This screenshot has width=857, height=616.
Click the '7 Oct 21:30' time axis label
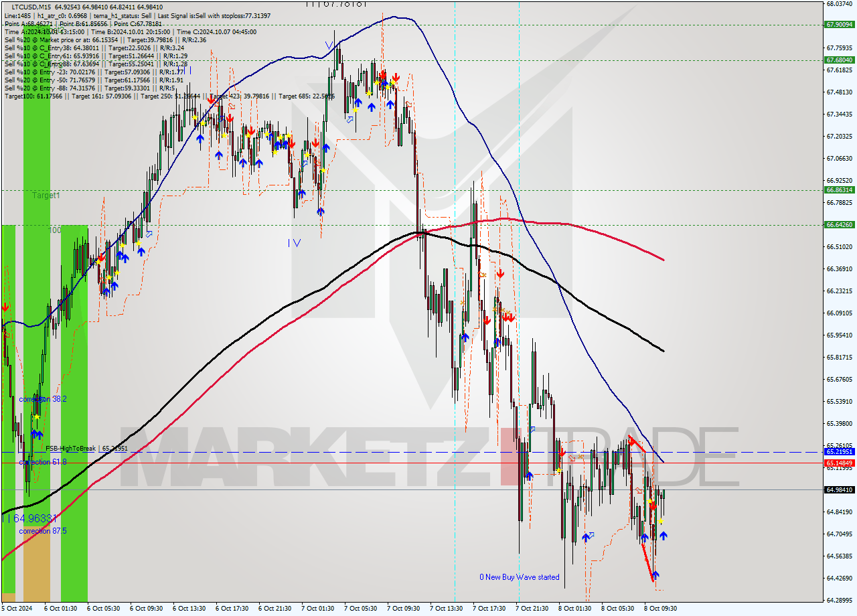[x=534, y=609]
